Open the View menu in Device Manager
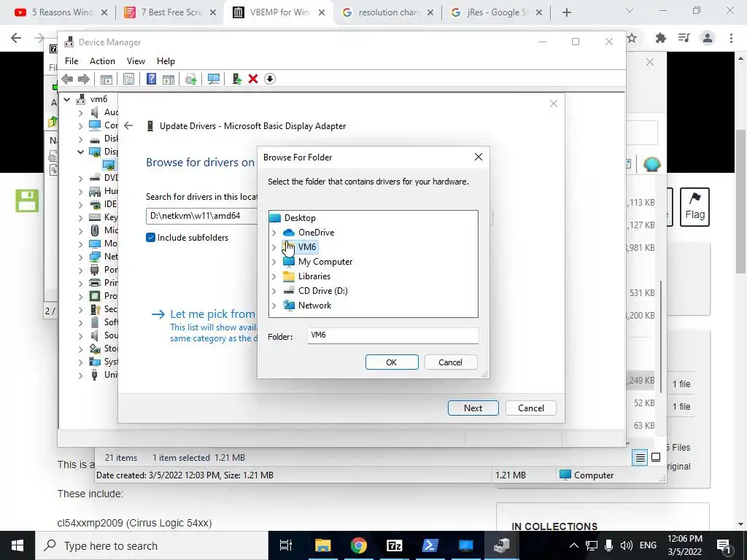 [136, 61]
